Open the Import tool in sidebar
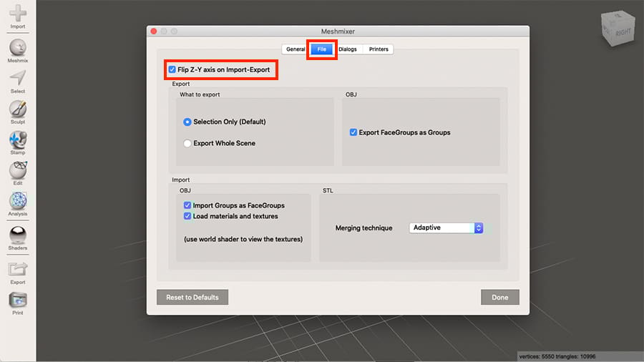This screenshot has width=644, height=362. [18, 16]
